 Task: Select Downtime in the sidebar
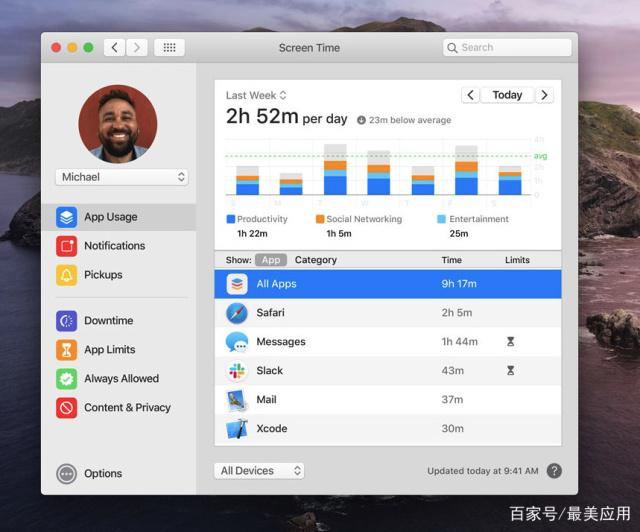(x=109, y=321)
